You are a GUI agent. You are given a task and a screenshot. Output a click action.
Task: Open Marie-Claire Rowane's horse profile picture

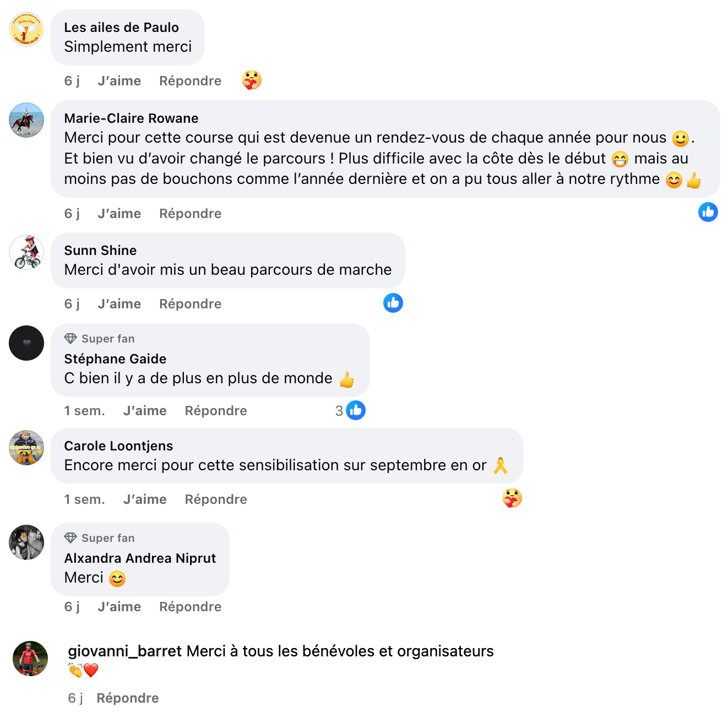(x=26, y=120)
